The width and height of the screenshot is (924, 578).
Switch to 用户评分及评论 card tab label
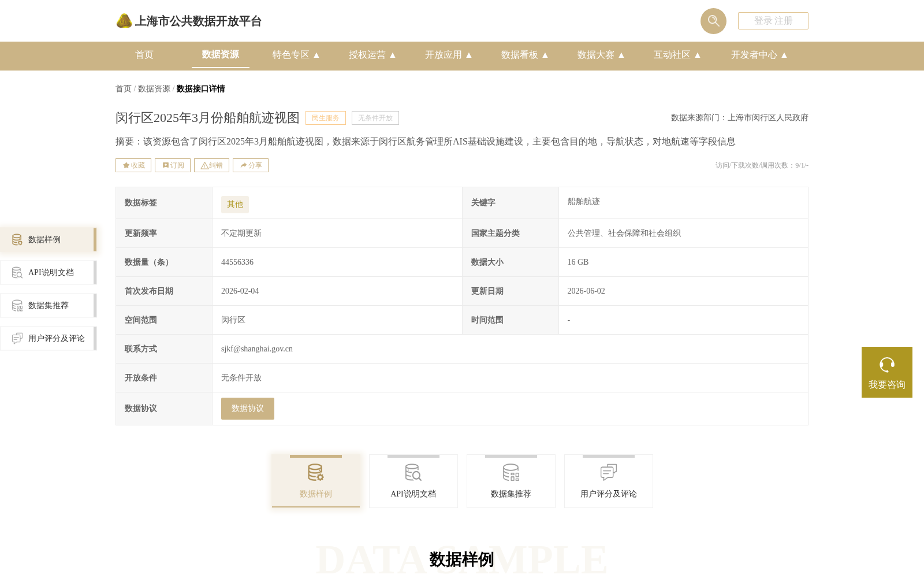(609, 494)
